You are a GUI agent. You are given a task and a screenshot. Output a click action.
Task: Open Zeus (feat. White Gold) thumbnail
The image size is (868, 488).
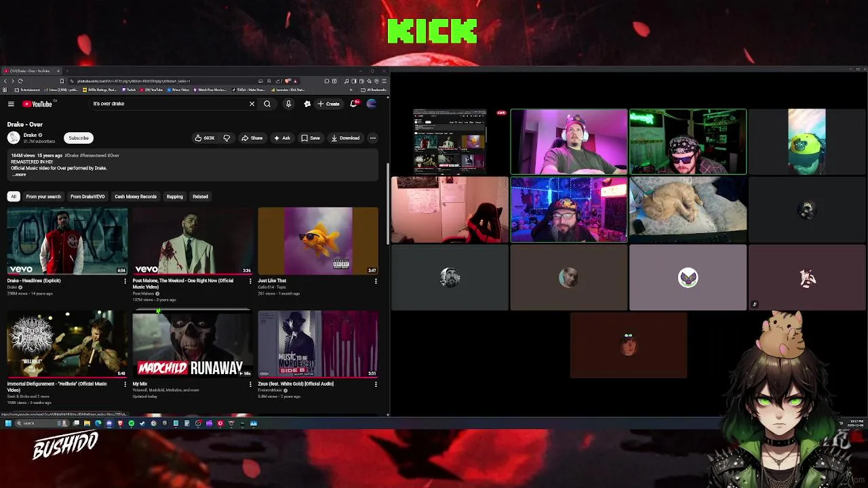pyautogui.click(x=318, y=344)
